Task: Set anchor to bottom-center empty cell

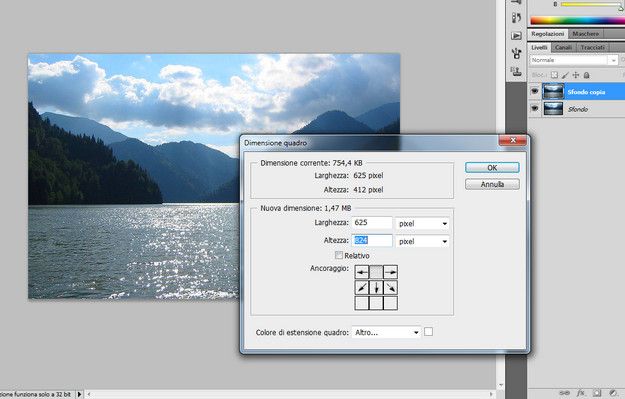Action: pos(376,303)
